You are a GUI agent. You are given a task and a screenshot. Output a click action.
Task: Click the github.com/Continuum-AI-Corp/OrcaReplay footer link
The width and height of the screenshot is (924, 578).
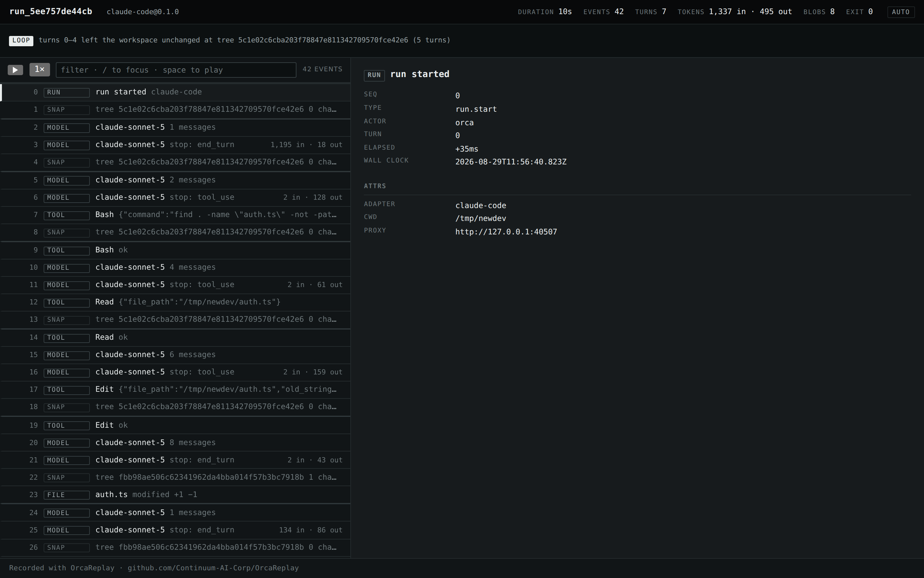click(213, 568)
